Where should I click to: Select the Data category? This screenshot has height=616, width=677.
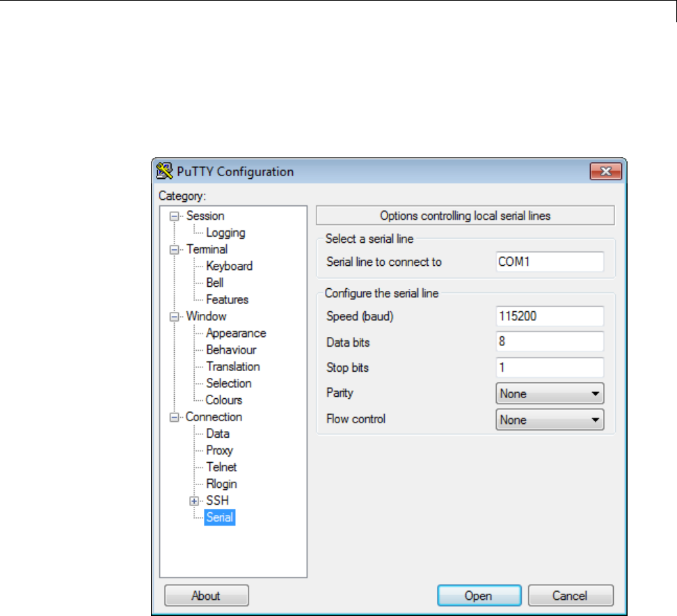(218, 434)
